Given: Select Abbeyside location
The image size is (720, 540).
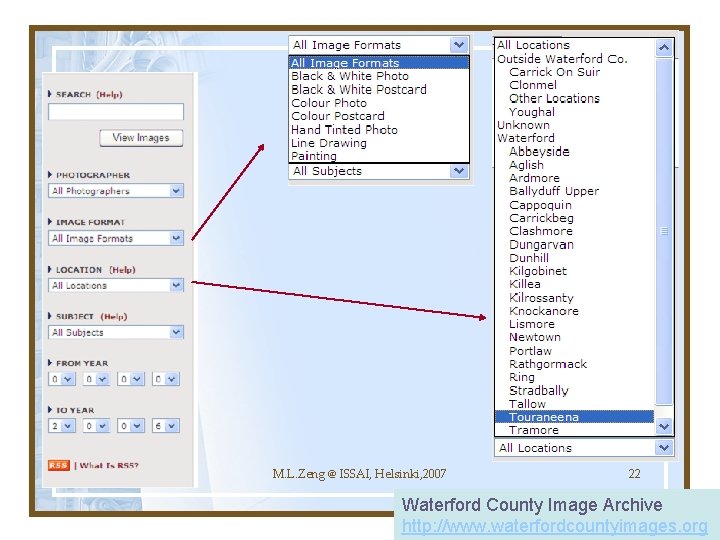Looking at the screenshot, I should tap(574, 152).
